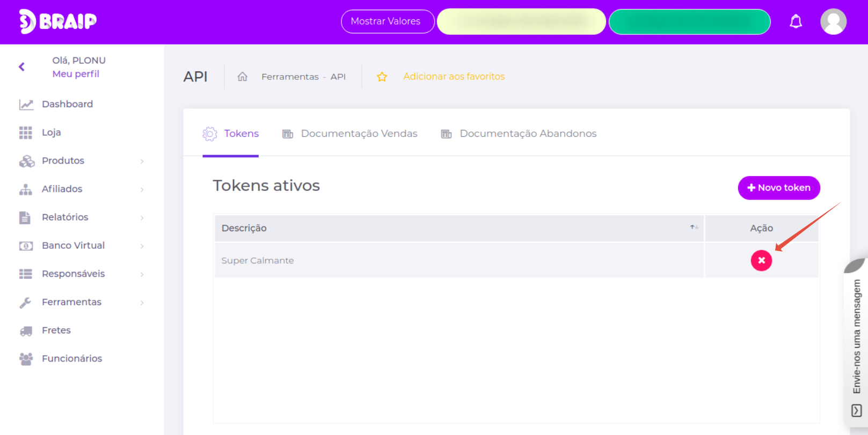Click the green blurred header pill
The height and width of the screenshot is (435, 868).
[690, 21]
